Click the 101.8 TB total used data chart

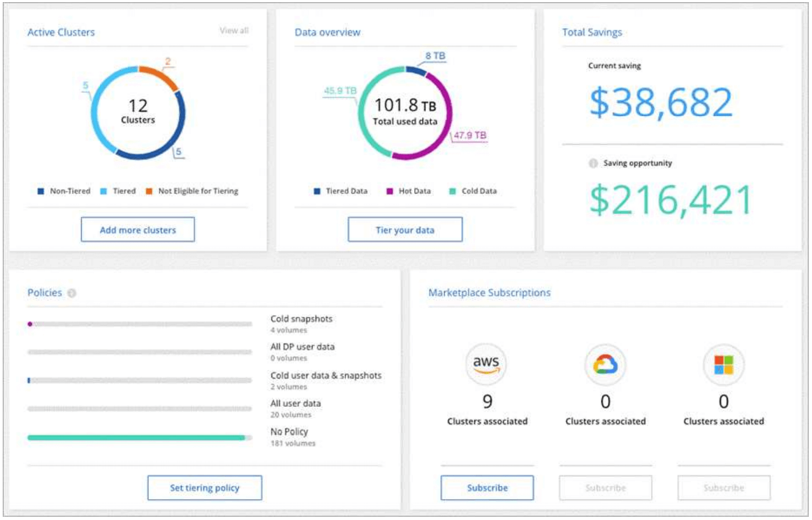(x=405, y=112)
